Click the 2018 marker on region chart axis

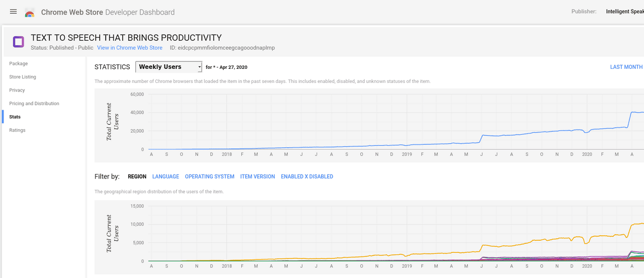click(227, 266)
